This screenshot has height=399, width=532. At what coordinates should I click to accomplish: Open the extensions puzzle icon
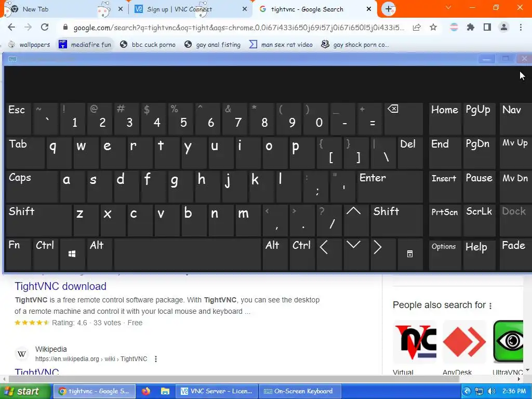click(471, 27)
